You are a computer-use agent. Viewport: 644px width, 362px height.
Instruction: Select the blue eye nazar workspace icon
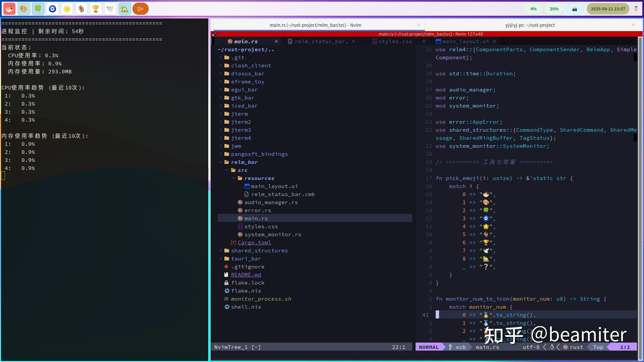pos(53,9)
